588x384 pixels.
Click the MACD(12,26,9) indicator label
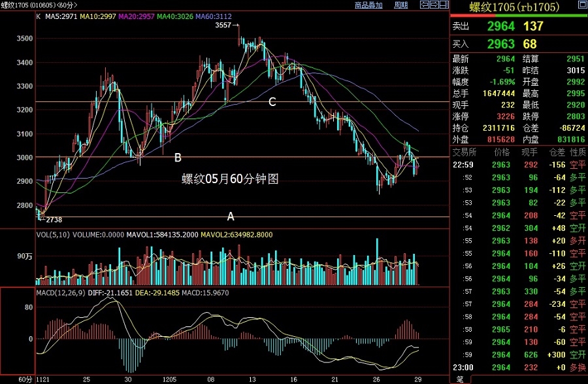coord(61,293)
